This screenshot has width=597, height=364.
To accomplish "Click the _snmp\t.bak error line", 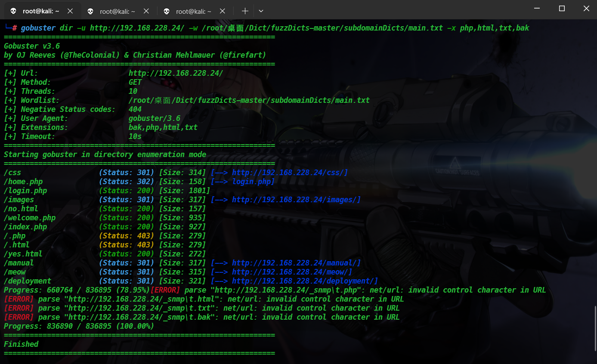I will click(202, 317).
